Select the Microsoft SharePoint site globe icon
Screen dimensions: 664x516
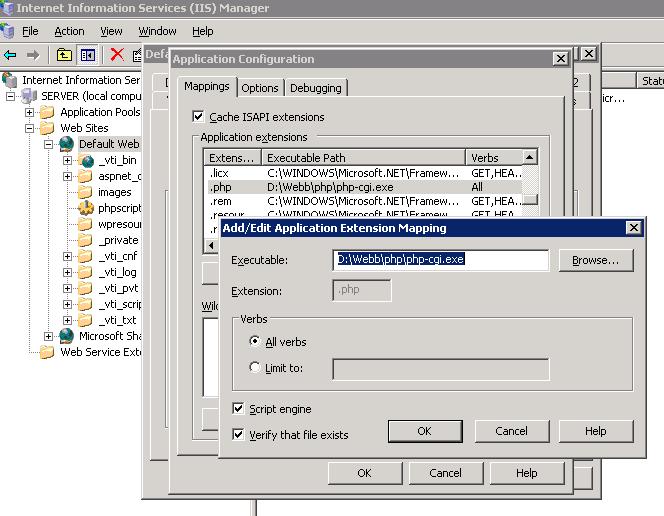pyautogui.click(x=66, y=336)
